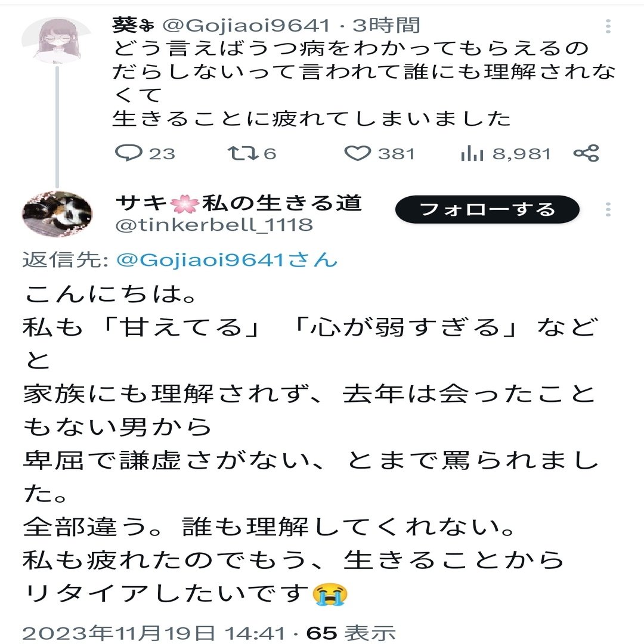Tap the share icon on 葵's tweet
The height and width of the screenshot is (644, 644).
click(x=587, y=154)
